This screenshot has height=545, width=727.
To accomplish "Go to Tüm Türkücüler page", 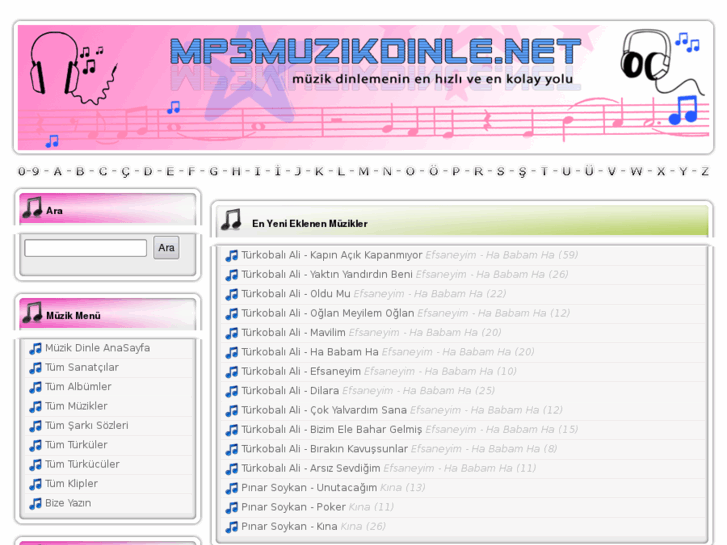I will (x=82, y=464).
